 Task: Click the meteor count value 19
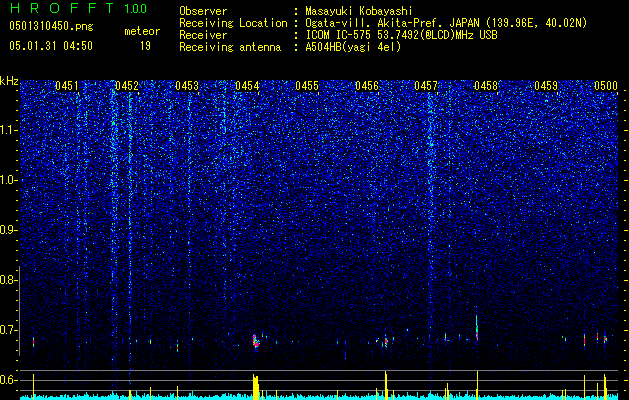point(145,46)
